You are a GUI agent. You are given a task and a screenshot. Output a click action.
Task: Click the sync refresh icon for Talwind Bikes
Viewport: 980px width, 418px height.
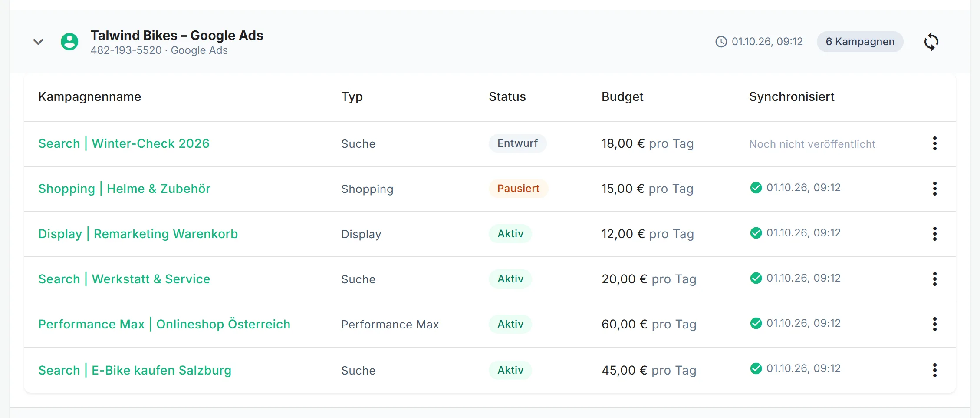tap(931, 42)
